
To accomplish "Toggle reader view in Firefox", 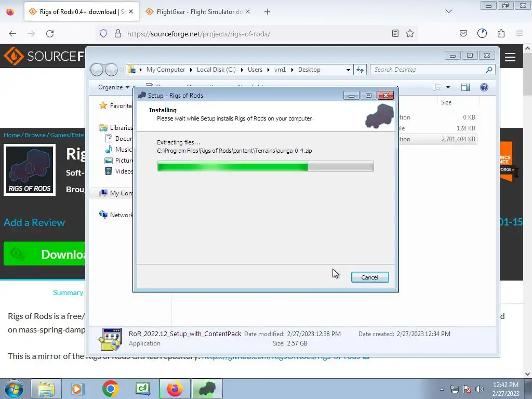I will [395, 34].
